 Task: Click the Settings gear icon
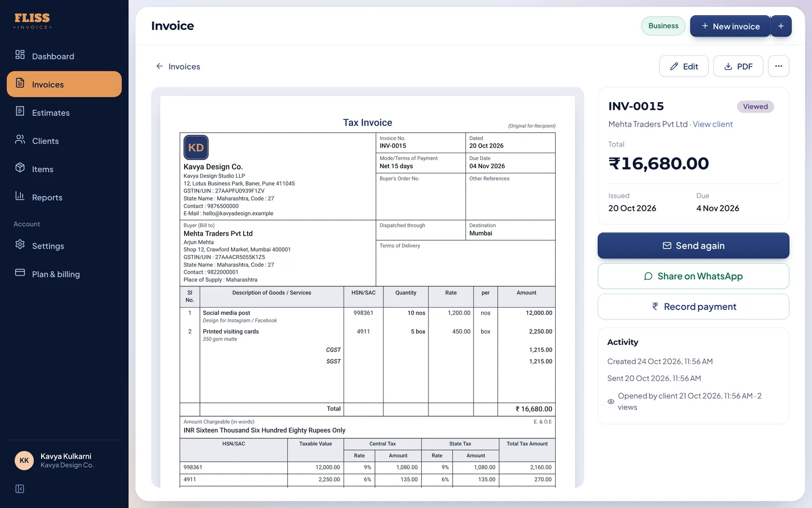[20, 244]
